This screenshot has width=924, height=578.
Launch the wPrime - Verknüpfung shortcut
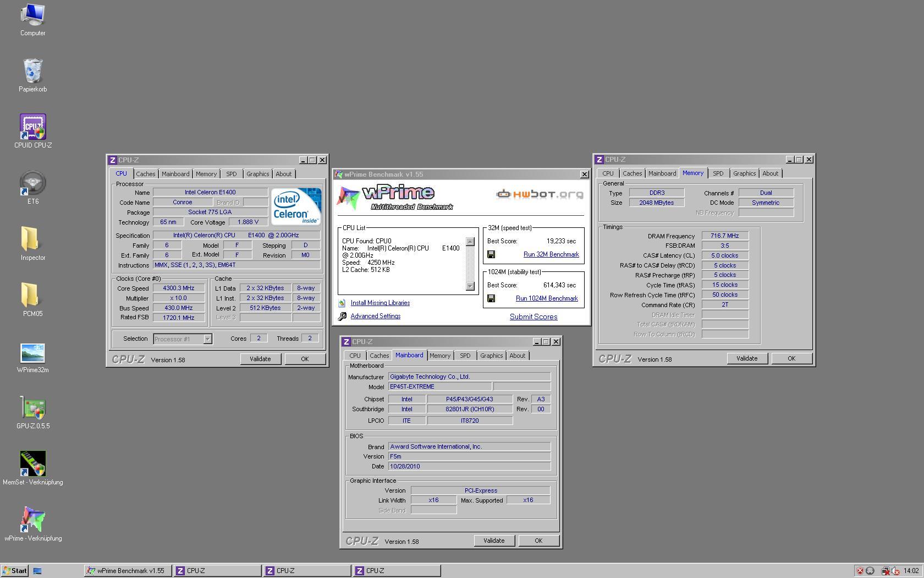[x=32, y=525]
